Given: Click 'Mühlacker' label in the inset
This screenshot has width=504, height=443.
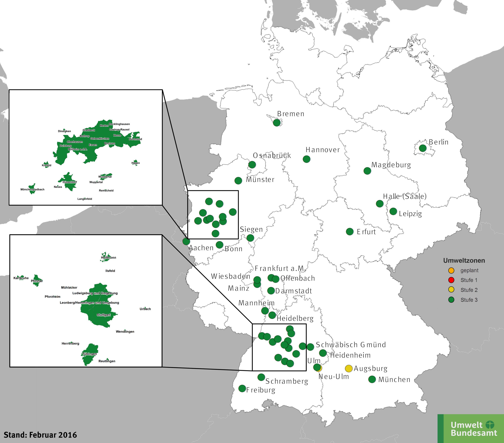Looking at the screenshot, I should [69, 287].
